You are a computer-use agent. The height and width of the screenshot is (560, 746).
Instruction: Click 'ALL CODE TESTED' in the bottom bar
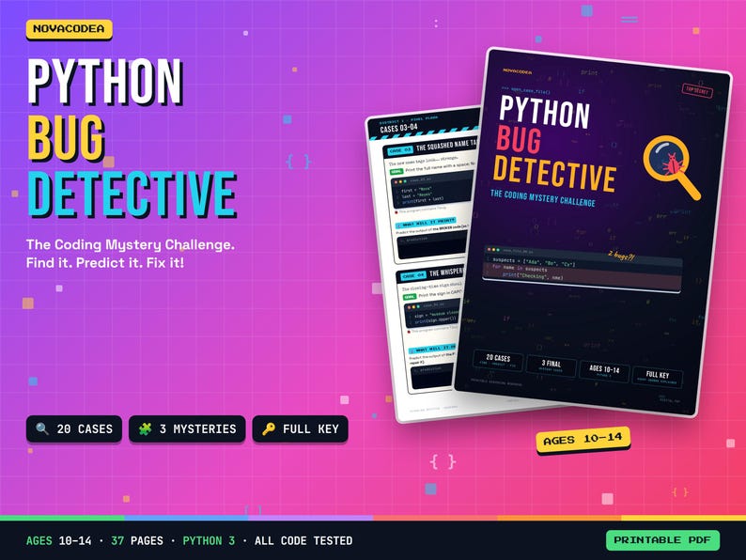(303, 540)
